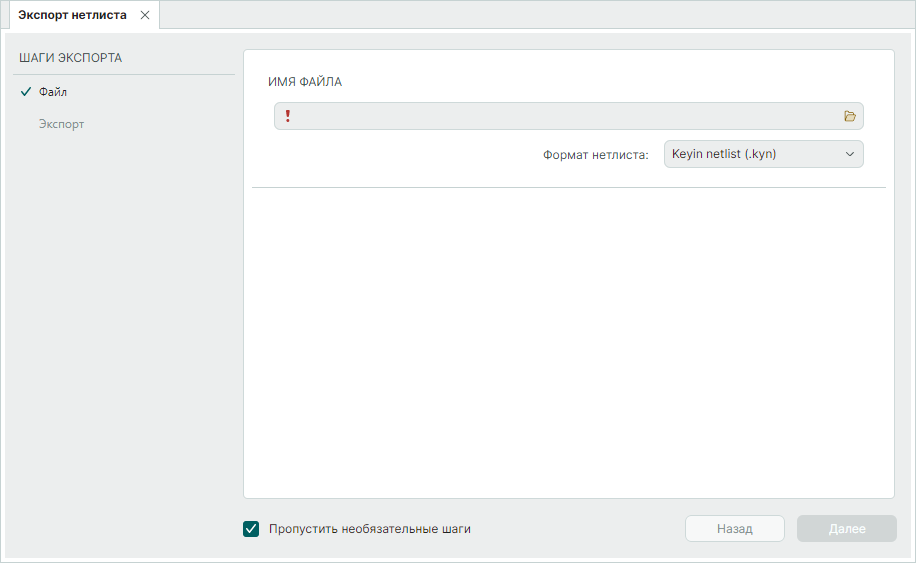Toggle Пропустить необязательные шаги checkbox
916x563 pixels.
click(x=251, y=529)
